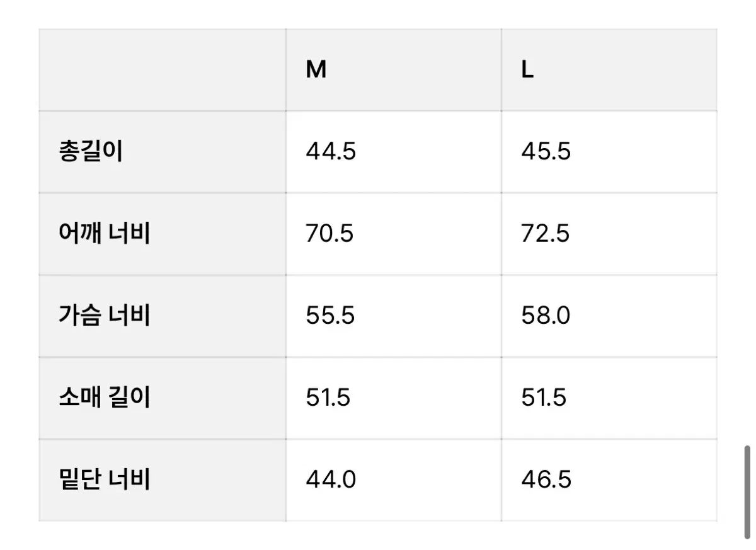
Task: Click the 44.0 hem width value
Action: 331,480
